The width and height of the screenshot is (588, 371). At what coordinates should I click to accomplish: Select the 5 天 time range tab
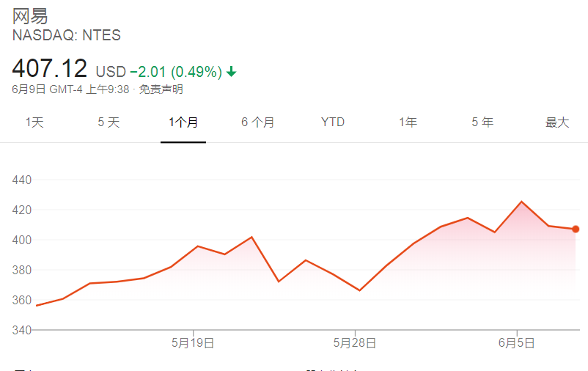click(109, 122)
